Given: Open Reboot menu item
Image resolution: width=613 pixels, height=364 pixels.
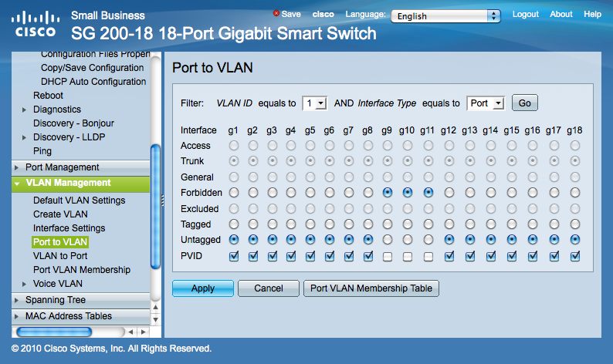Looking at the screenshot, I should pos(48,96).
